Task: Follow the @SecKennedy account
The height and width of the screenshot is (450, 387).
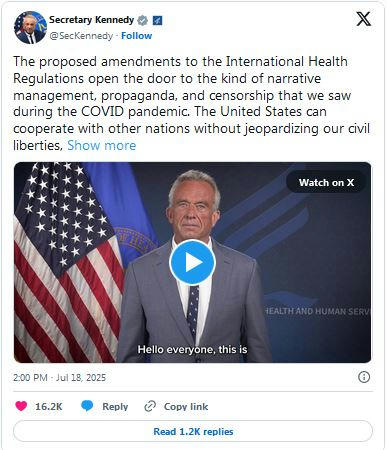Action: pyautogui.click(x=136, y=36)
